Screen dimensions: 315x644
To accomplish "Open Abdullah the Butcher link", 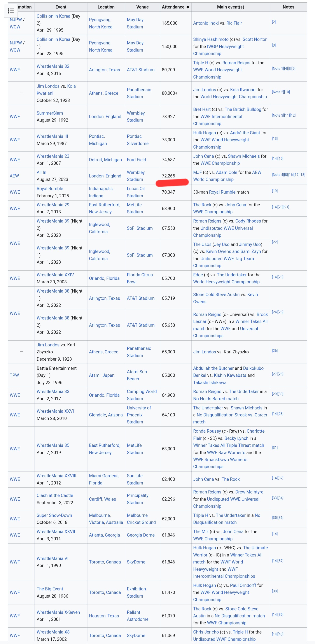I will coord(213,368).
